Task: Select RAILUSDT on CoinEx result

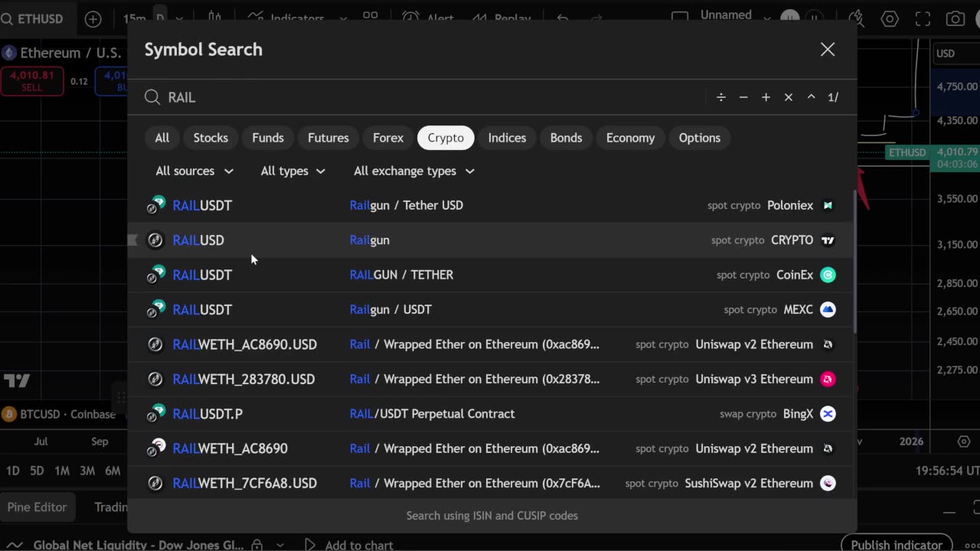Action: click(491, 275)
